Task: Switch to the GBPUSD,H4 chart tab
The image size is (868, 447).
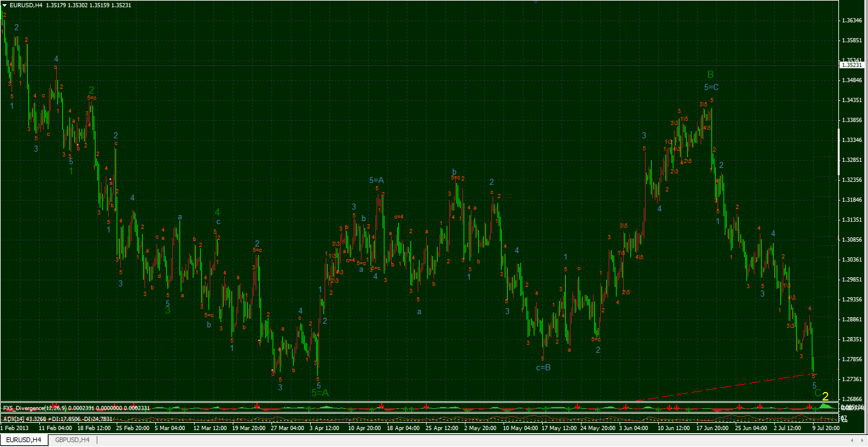Action: pos(72,440)
